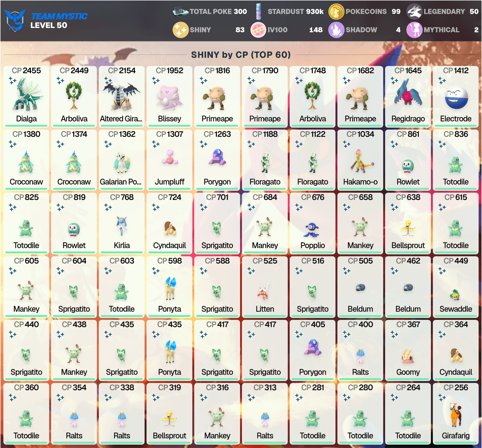Viewport: 482px width, 448px height.
Task: Click the pink Mythical icon
Action: (414, 30)
